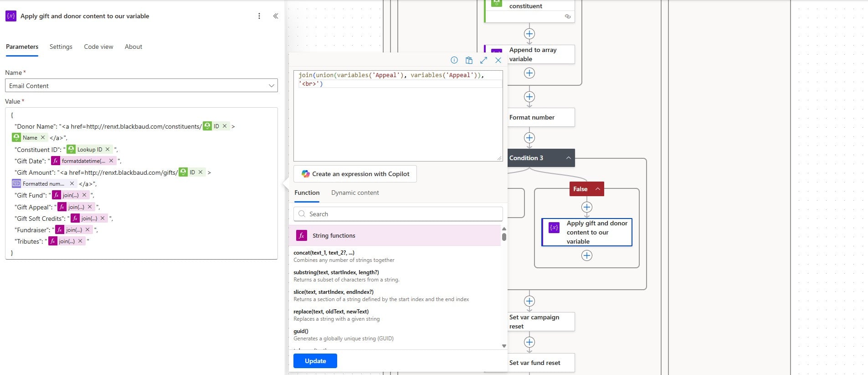This screenshot has height=375, width=868.
Task: Remove the formatdatetime expression token
Action: (x=111, y=161)
